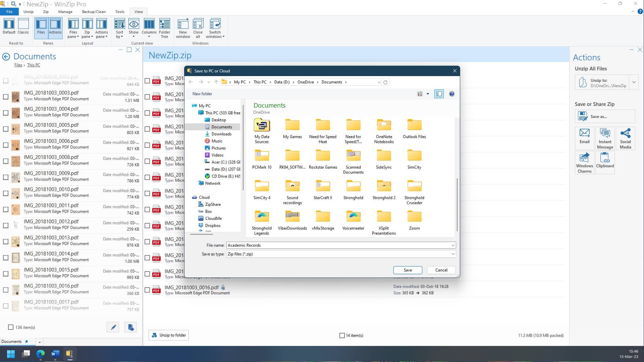The width and height of the screenshot is (644, 362).
Task: Open the File menu tab
Action: [x=9, y=12]
